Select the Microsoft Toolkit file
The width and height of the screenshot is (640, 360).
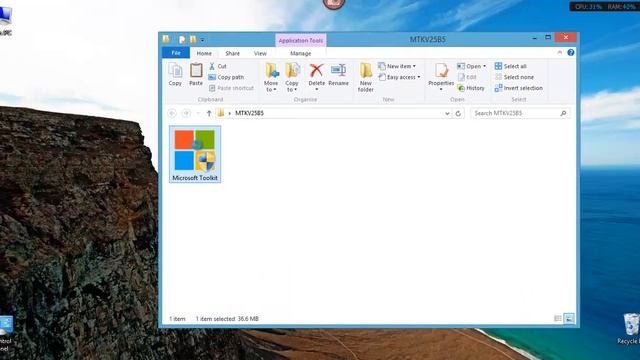(195, 154)
